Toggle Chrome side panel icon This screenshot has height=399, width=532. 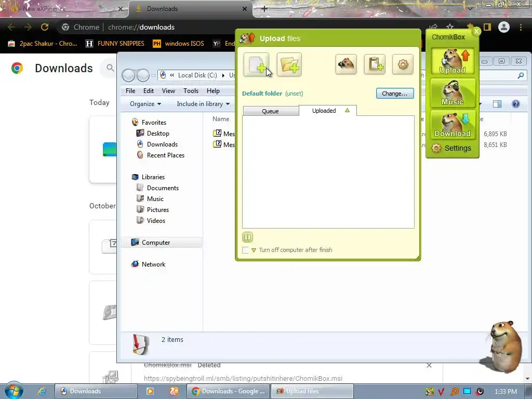tap(487, 27)
